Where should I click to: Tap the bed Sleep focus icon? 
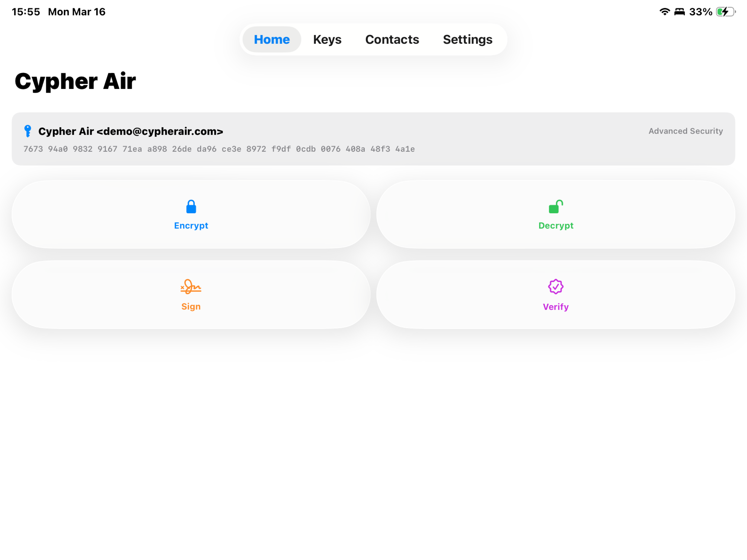pos(679,12)
